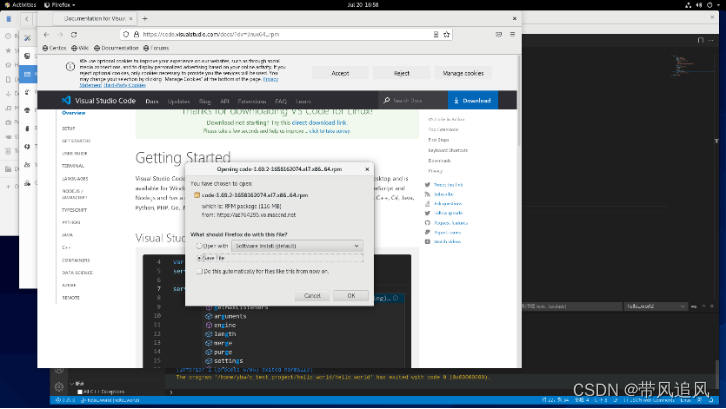This screenshot has height=409, width=726.
Task: Reload the page with the refresh icon
Action: click(74, 35)
